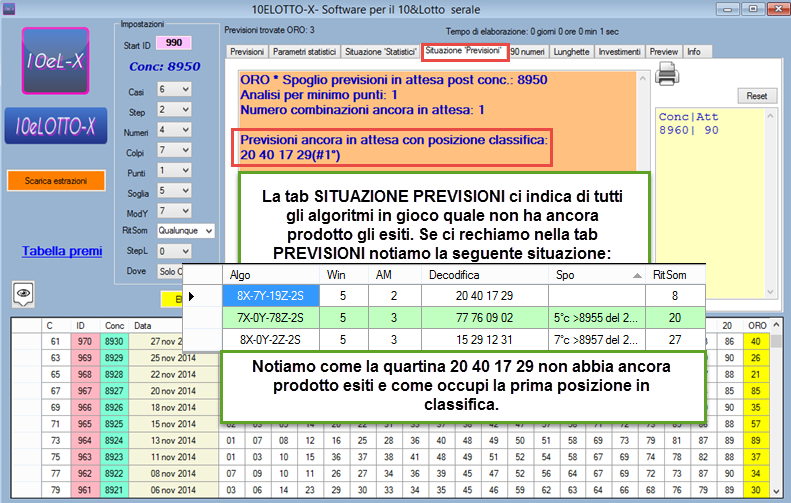Select ID cell 969
This screenshot has height=503, width=791.
(x=85, y=358)
